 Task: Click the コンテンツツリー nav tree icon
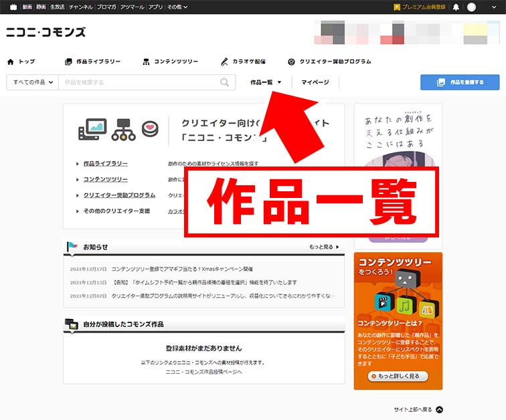pos(146,62)
